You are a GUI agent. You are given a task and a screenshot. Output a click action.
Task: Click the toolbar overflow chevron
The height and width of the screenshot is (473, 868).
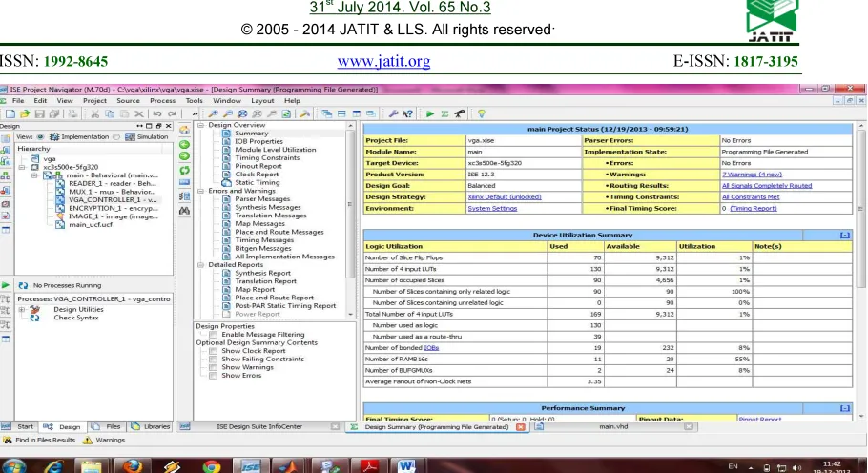195,114
